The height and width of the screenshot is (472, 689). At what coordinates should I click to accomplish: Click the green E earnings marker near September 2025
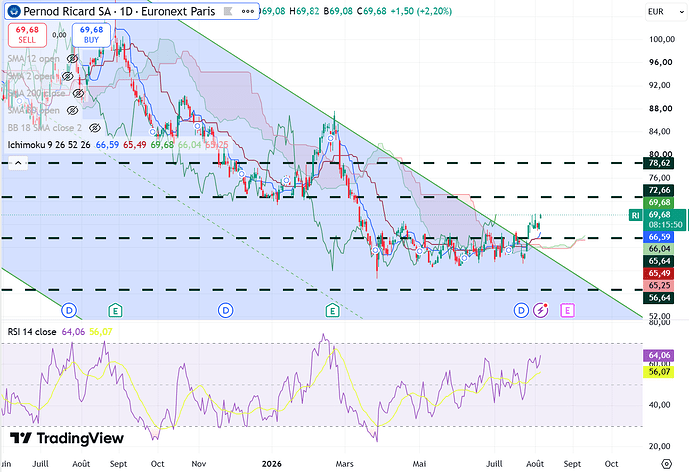tap(115, 310)
